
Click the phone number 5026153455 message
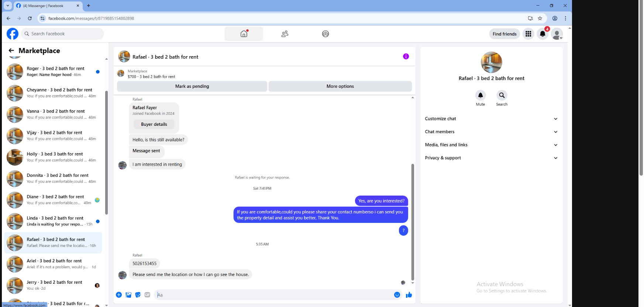point(144,263)
